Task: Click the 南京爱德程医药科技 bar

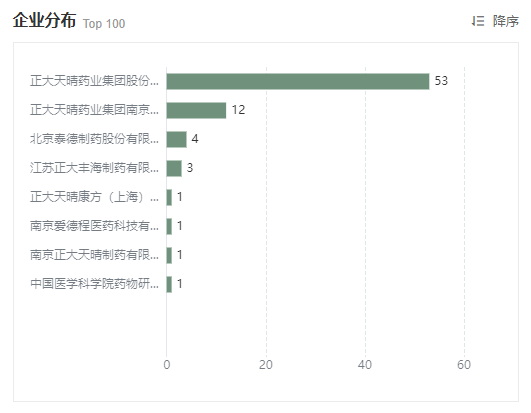Action: tap(169, 226)
